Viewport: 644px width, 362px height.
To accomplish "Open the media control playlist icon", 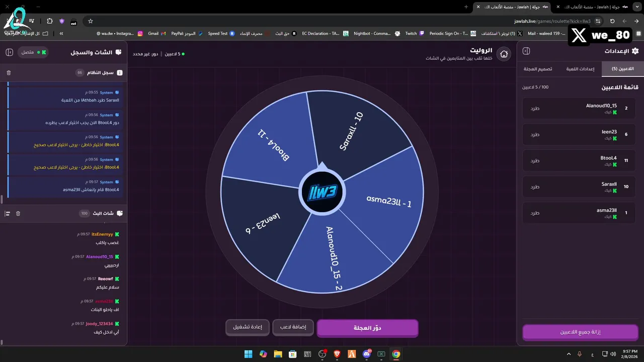I will tap(32, 21).
